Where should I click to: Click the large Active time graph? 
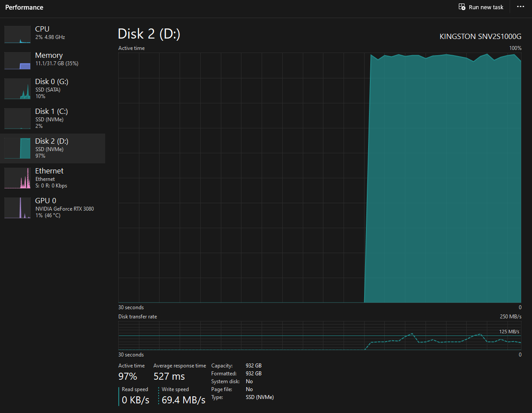point(319,177)
